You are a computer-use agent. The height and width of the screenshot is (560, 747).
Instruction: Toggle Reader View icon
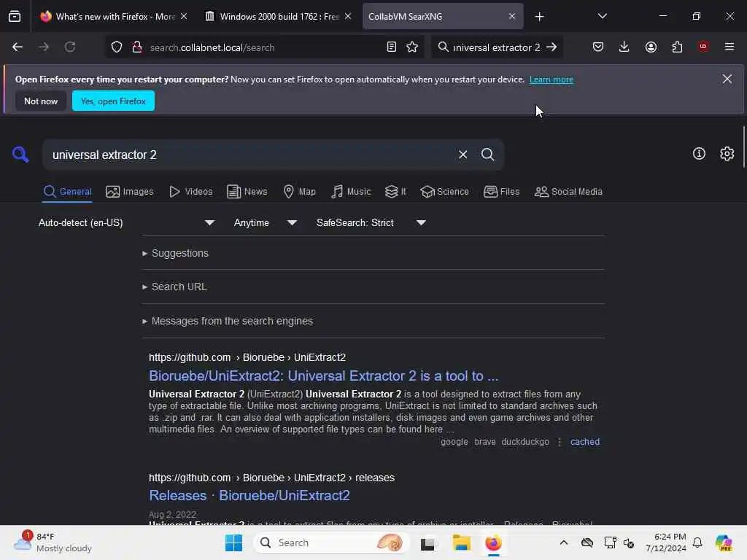[x=392, y=47]
